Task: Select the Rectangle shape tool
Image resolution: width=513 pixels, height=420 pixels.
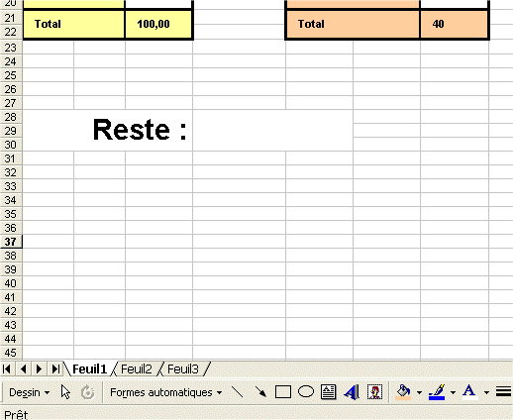Action: (x=283, y=392)
